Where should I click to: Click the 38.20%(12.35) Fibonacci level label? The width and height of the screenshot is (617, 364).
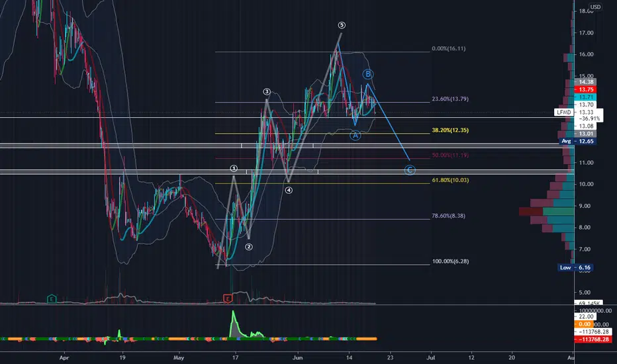pyautogui.click(x=450, y=130)
